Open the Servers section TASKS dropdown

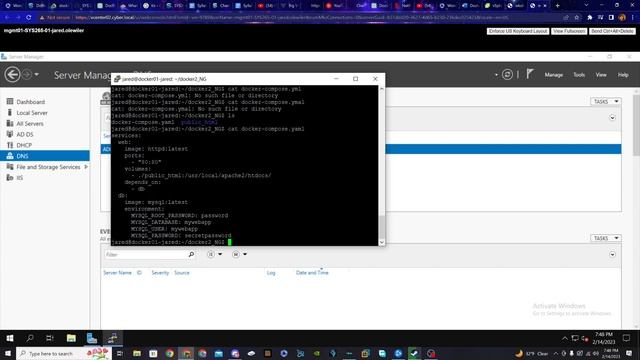(606, 101)
